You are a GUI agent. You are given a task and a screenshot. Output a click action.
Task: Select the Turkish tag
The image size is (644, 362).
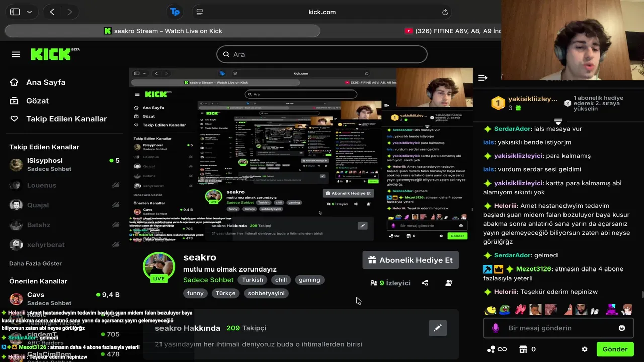point(252,280)
